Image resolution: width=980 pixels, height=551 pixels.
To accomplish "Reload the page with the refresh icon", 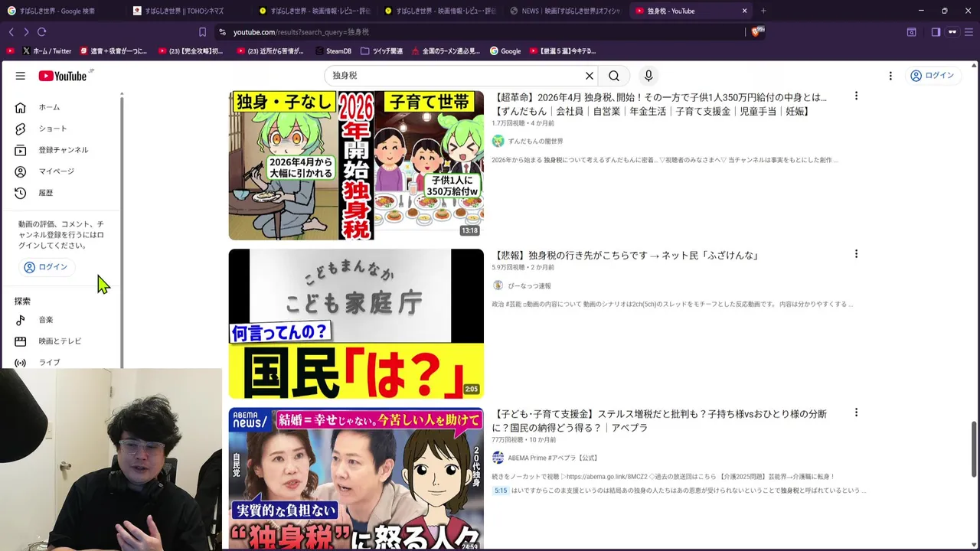I will tap(41, 32).
